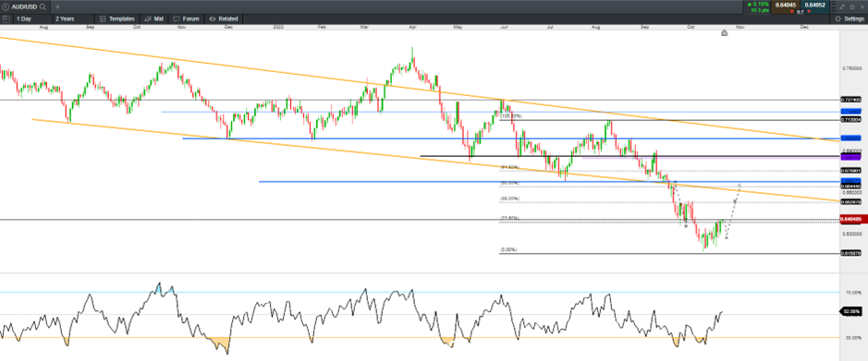This screenshot has height=361, width=868.
Task: Click the (100.00%) Fibonacci level label
Action: (511, 116)
